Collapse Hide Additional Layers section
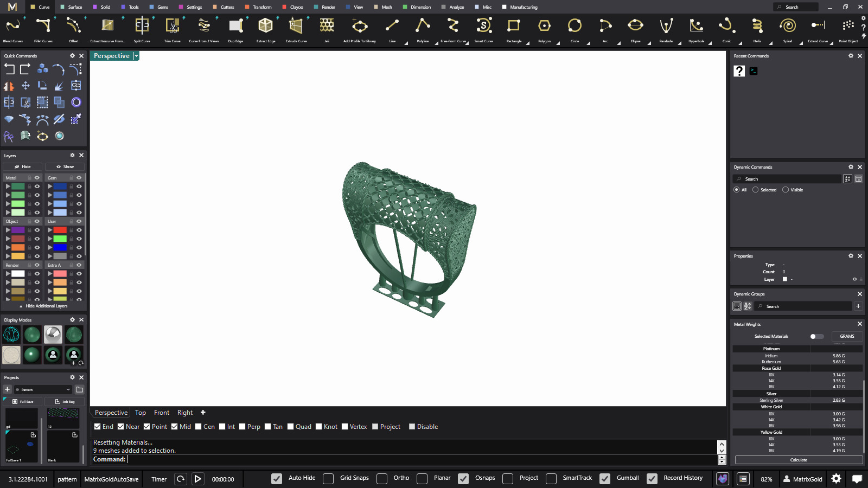This screenshot has height=488, width=868. click(x=43, y=306)
